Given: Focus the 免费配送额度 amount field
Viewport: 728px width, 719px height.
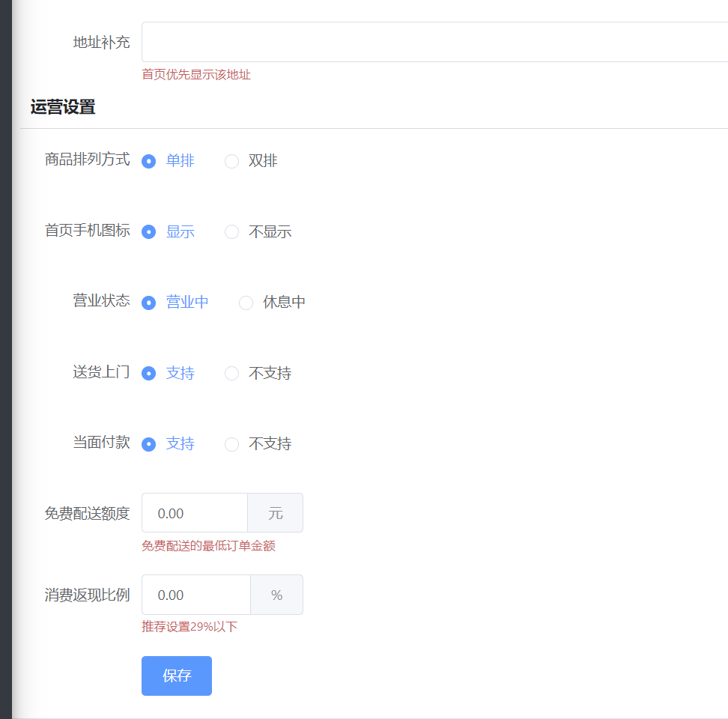Looking at the screenshot, I should [195, 513].
